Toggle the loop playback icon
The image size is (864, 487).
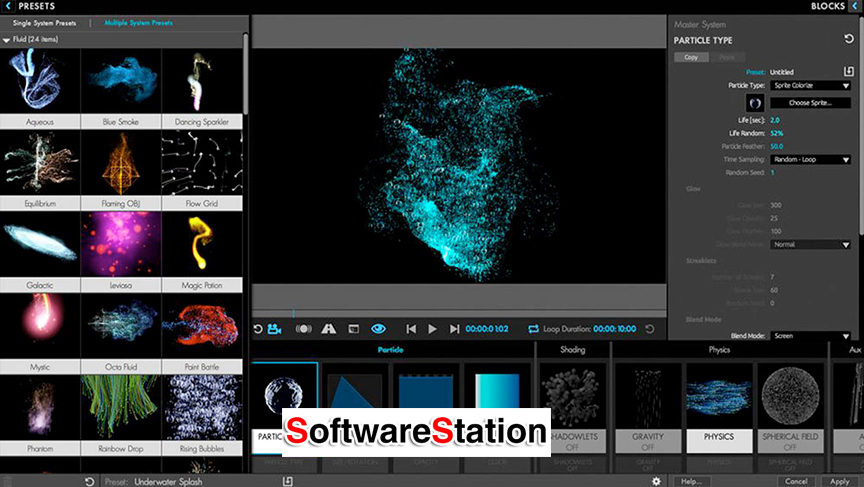pos(533,329)
